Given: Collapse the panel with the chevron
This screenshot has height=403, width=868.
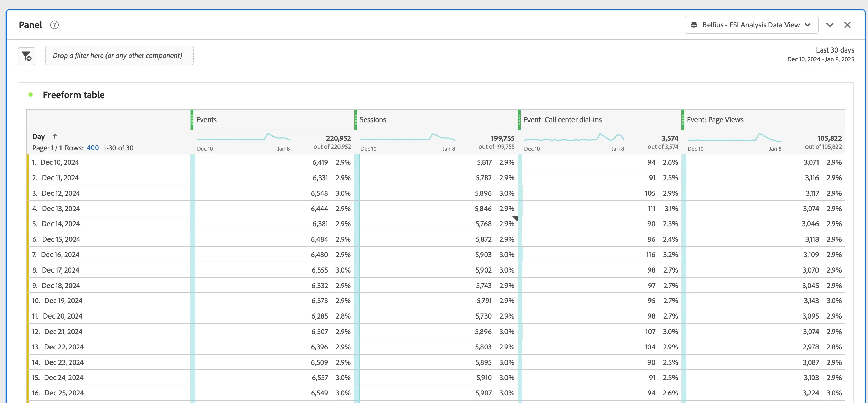Looking at the screenshot, I should pyautogui.click(x=830, y=25).
